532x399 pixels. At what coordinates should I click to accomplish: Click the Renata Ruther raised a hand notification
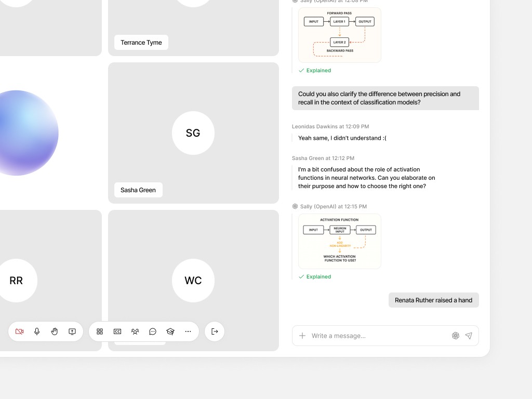click(x=433, y=300)
